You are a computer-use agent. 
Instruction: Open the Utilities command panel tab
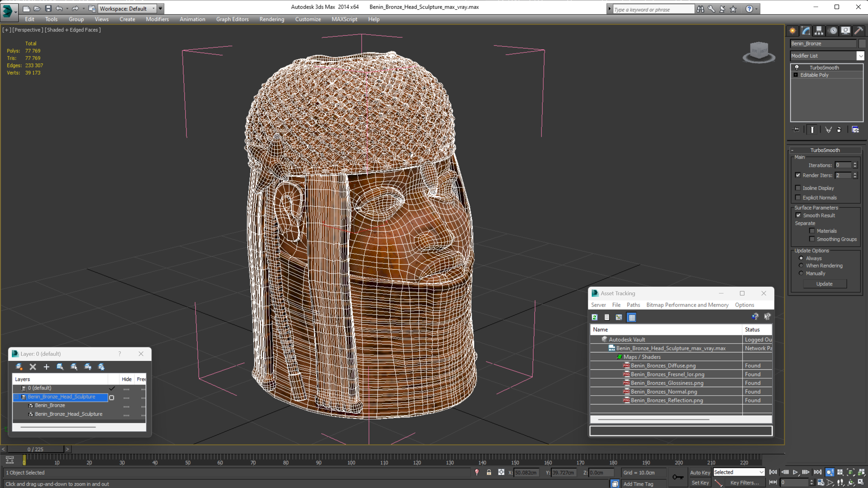(859, 31)
